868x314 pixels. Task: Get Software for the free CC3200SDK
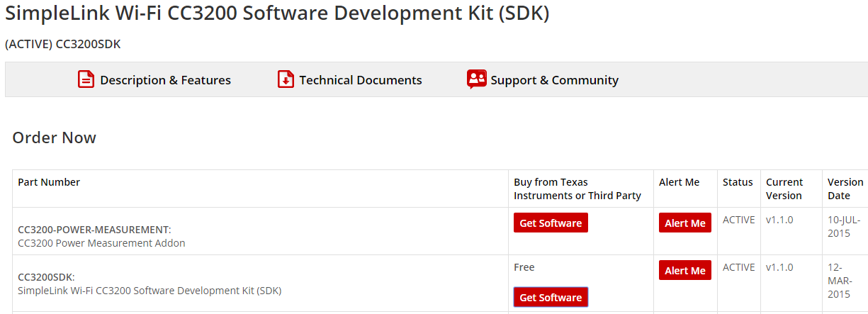click(551, 297)
